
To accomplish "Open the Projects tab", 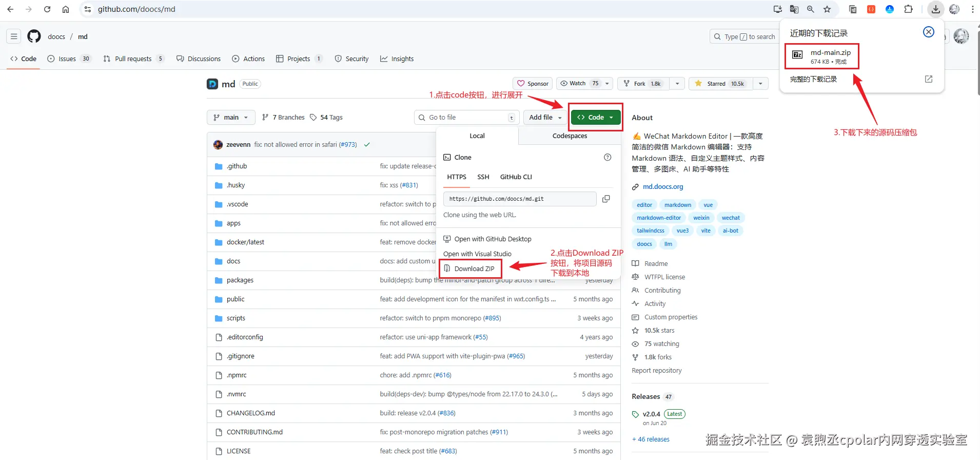I will 299,59.
